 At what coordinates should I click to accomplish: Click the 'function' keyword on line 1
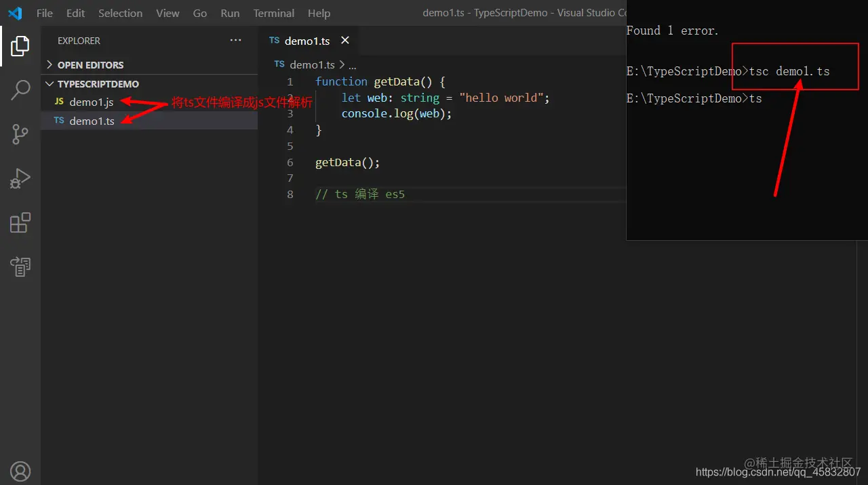pyautogui.click(x=341, y=81)
